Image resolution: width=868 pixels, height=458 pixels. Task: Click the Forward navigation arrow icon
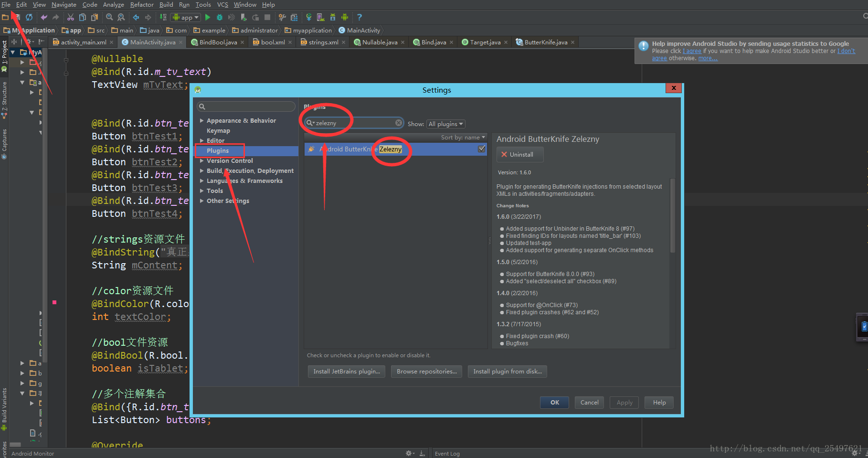148,17
